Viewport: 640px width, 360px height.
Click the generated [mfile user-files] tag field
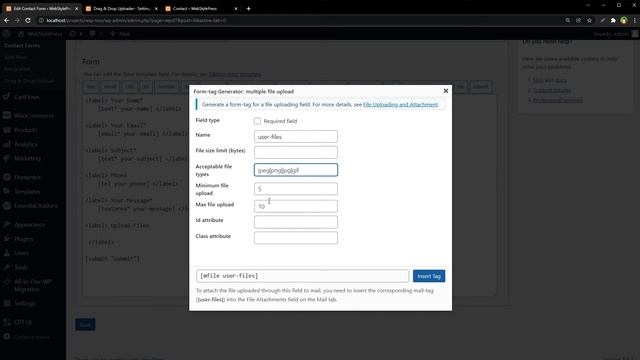pos(302,276)
